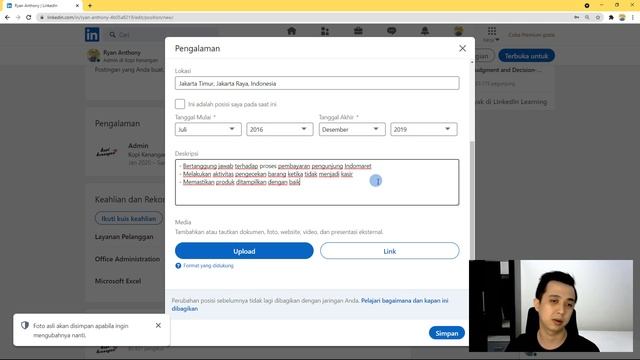Click the dialog vertical scrollbar
This screenshot has height=360, width=640.
(472, 200)
